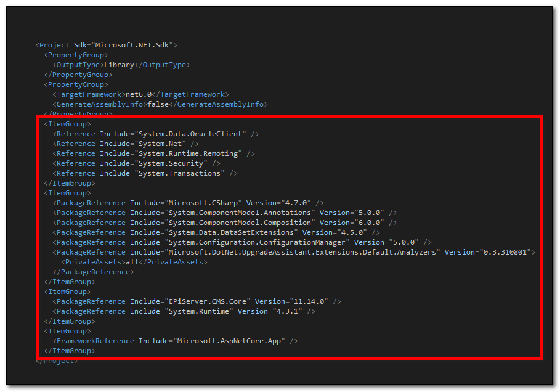Select the "4.3.1" version value
560x392 pixels.
[x=287, y=311]
